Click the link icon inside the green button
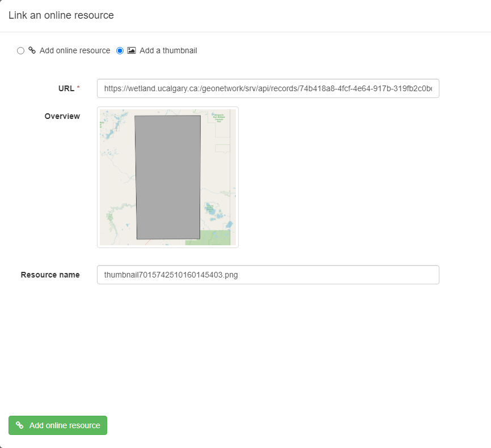 (20, 425)
